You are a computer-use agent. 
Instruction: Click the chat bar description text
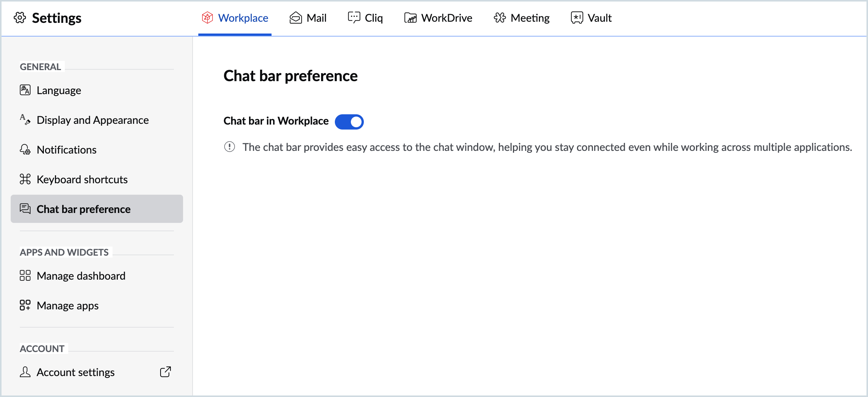547,147
